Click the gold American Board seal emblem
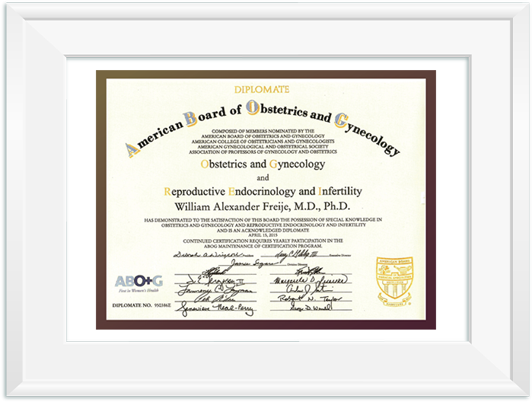532x402 pixels. [394, 282]
